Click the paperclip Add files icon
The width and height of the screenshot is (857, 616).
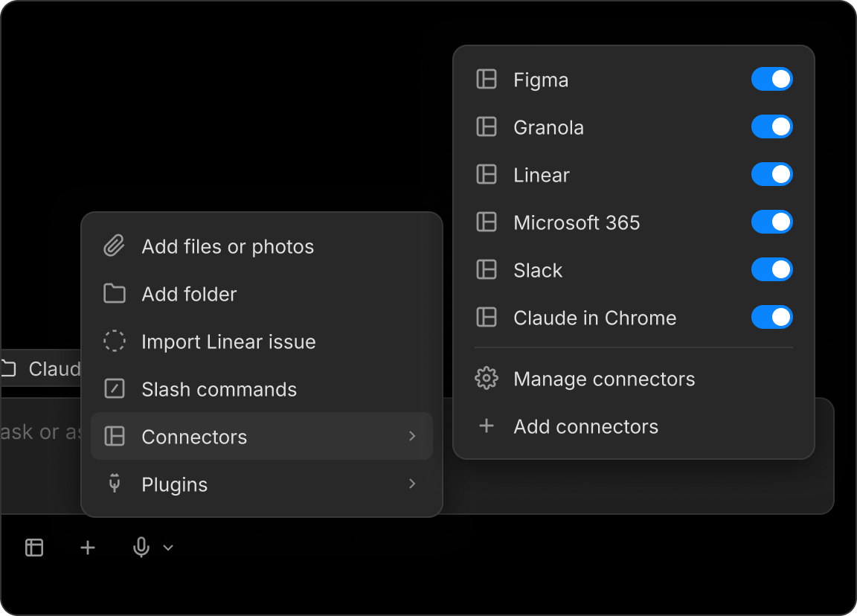113,246
